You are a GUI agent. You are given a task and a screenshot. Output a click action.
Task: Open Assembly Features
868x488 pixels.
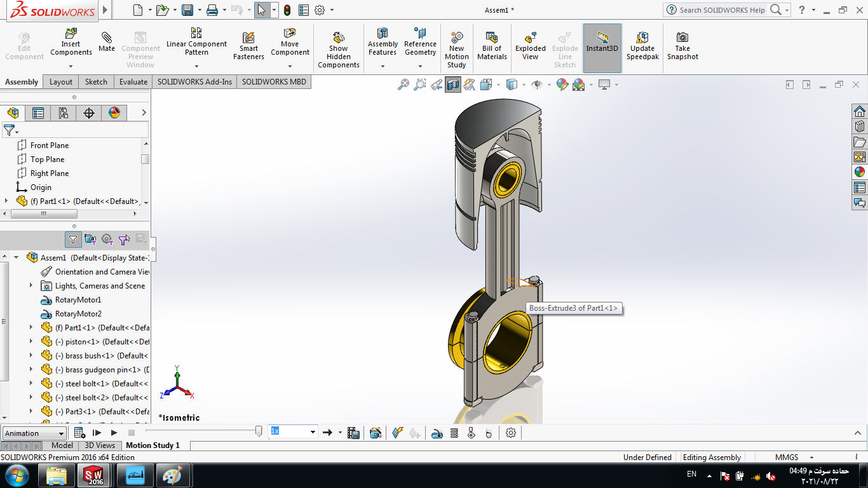pos(383,42)
